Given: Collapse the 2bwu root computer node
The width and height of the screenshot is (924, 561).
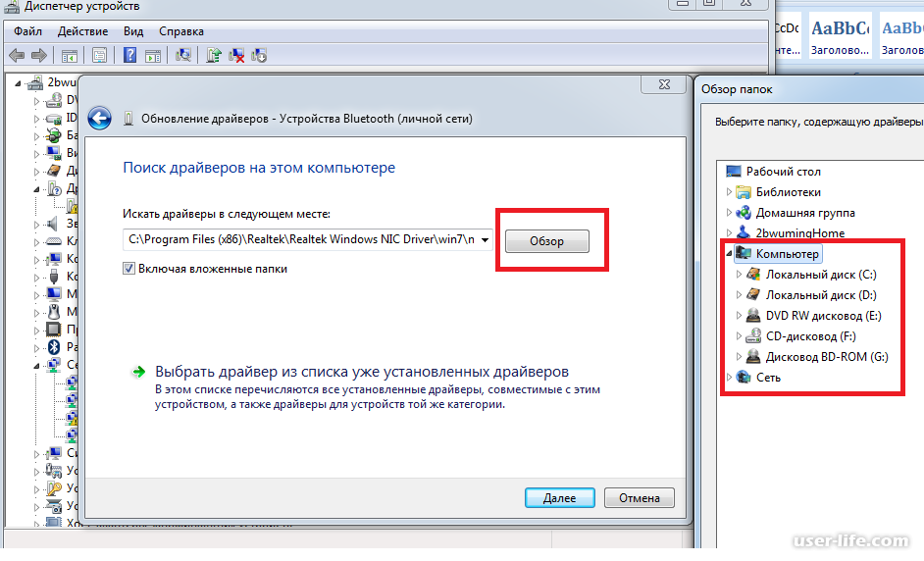Looking at the screenshot, I should click(x=18, y=83).
